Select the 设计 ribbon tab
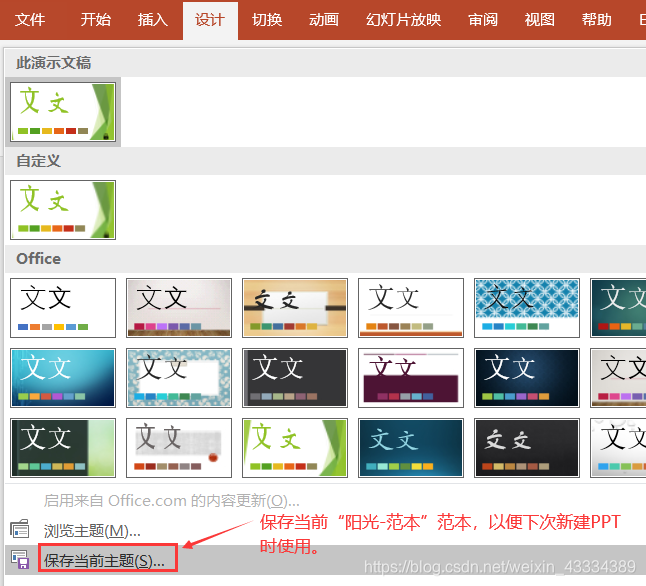 (x=210, y=21)
